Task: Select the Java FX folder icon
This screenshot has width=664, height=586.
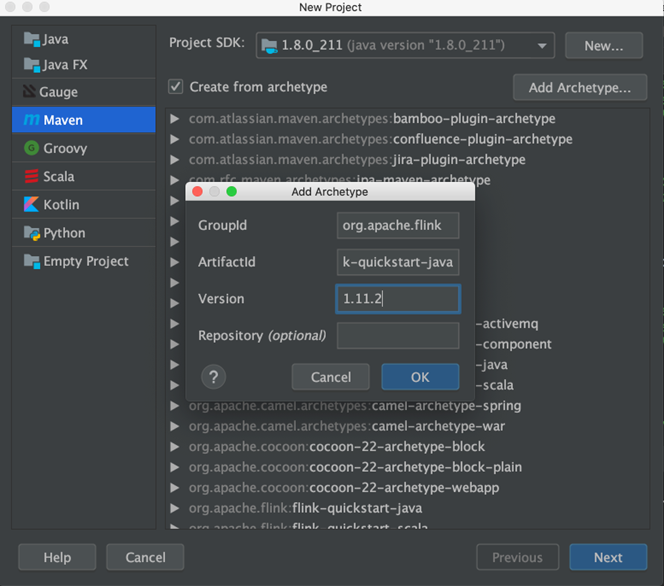Action: tap(32, 65)
